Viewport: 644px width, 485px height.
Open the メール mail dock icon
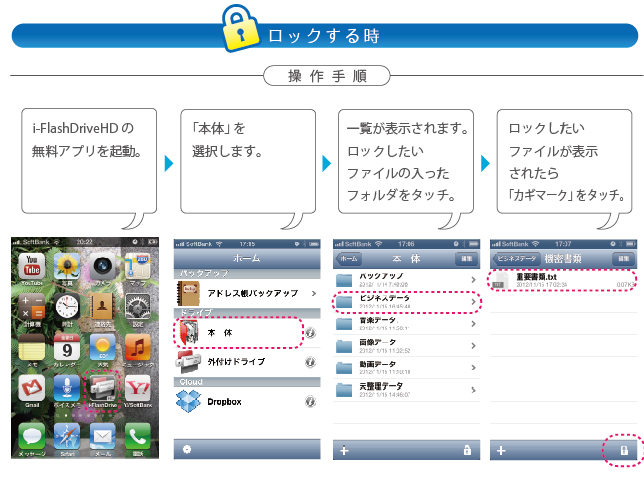point(102,436)
